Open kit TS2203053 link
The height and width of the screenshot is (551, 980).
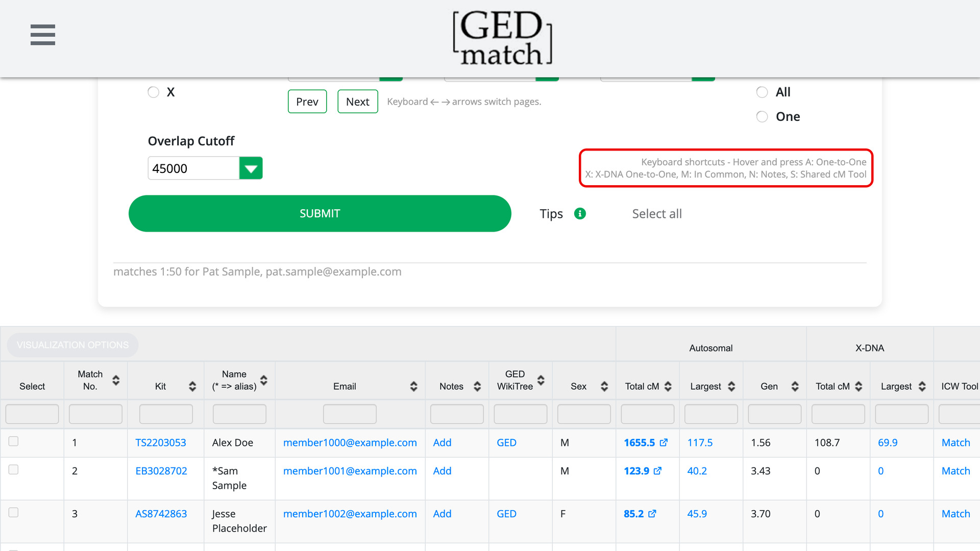click(160, 443)
